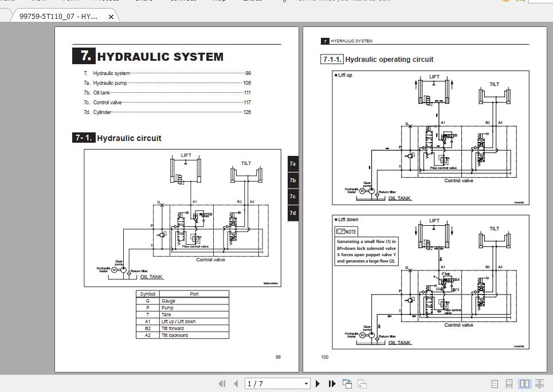Click the Previous View icon
The height and width of the screenshot is (392, 553).
pos(346,383)
